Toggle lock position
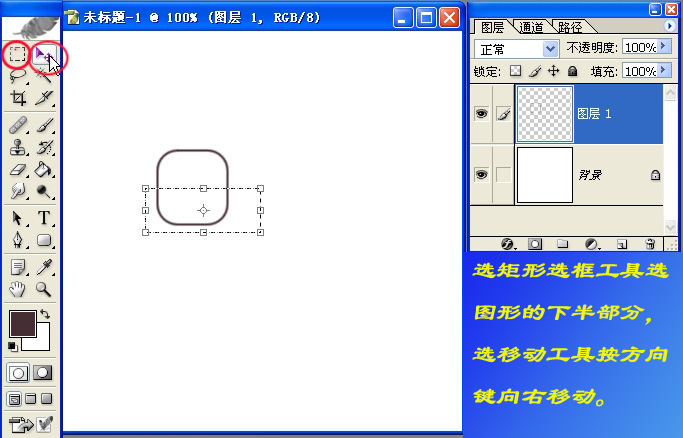The width and height of the screenshot is (683, 438). (x=554, y=71)
